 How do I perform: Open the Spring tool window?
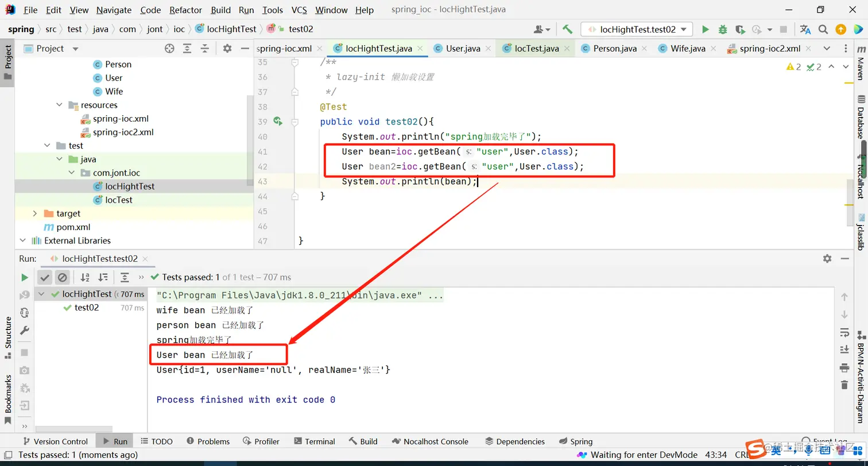coord(576,441)
